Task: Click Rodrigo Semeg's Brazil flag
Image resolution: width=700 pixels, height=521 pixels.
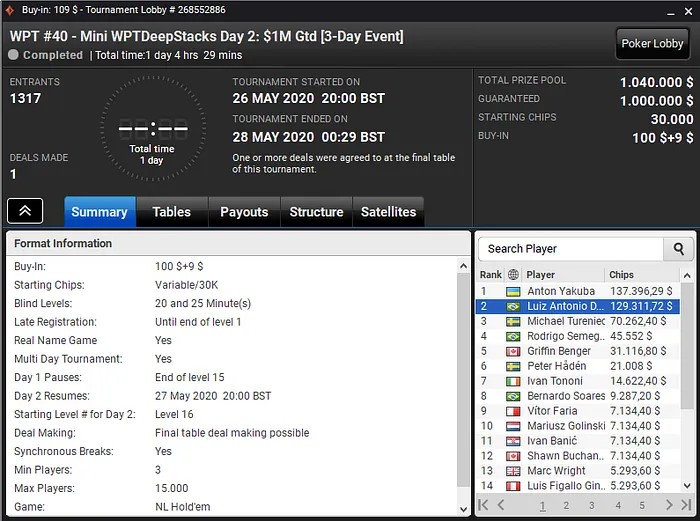Action: tap(513, 337)
